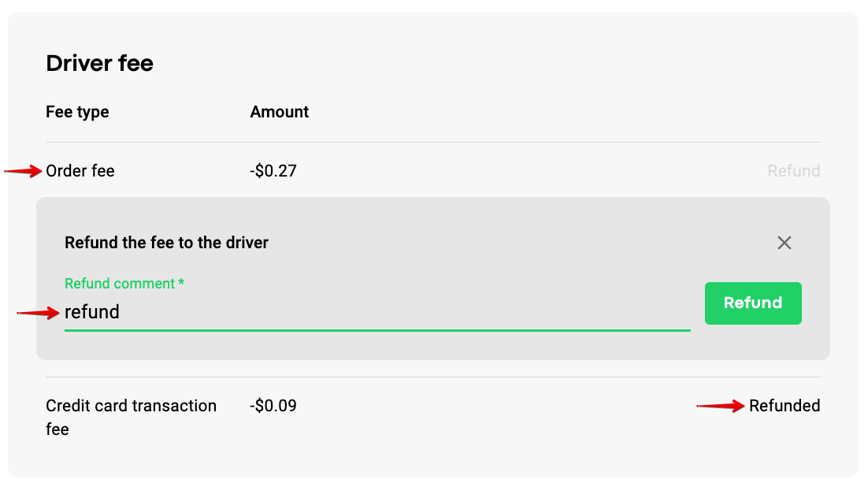Click the divider above the Credit card fee row
The width and height of the screenshot is (868, 487).
433,377
